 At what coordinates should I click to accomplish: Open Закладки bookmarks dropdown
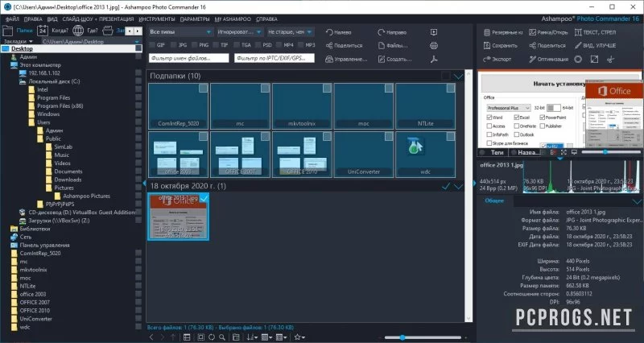pos(18,42)
